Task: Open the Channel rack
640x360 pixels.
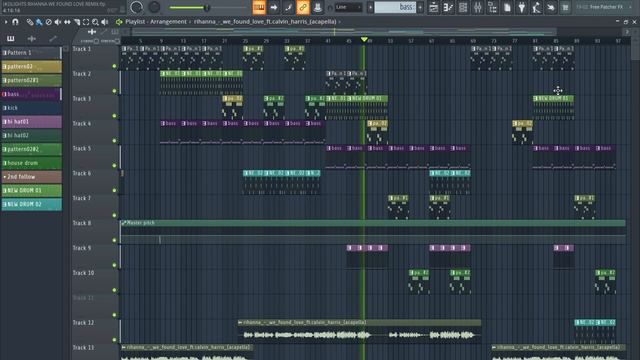Action: 463,7
